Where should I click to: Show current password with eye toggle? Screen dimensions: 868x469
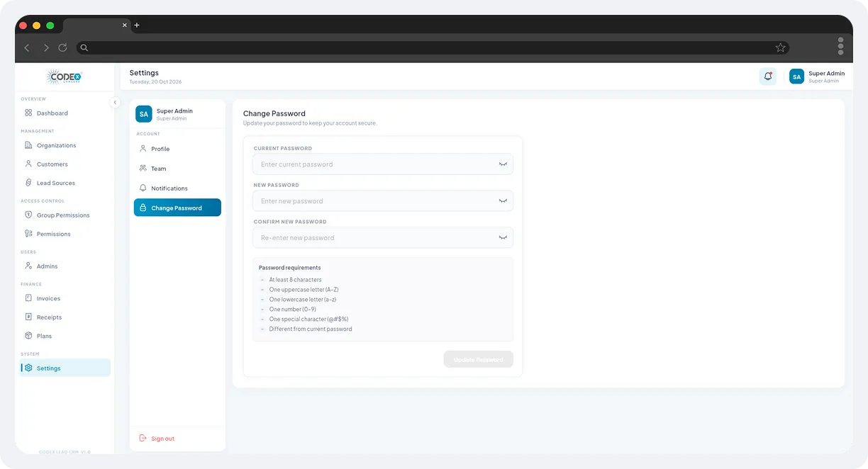pyautogui.click(x=503, y=164)
